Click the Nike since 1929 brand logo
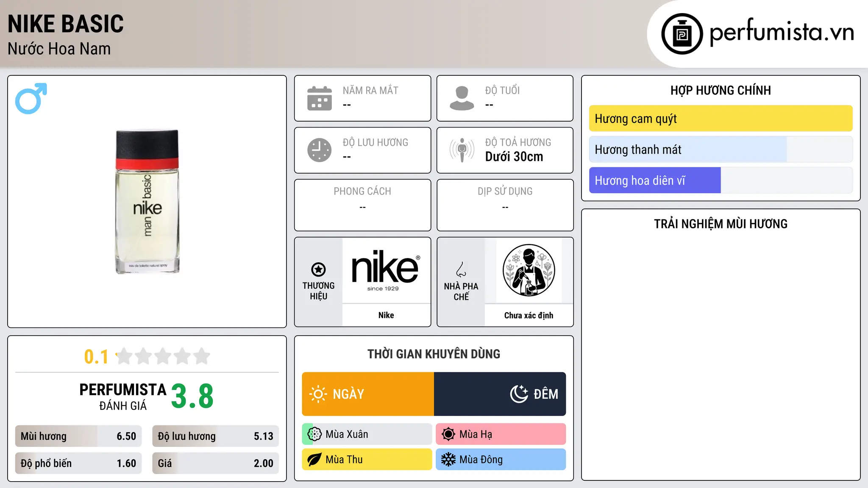The height and width of the screenshot is (488, 868). tap(386, 271)
